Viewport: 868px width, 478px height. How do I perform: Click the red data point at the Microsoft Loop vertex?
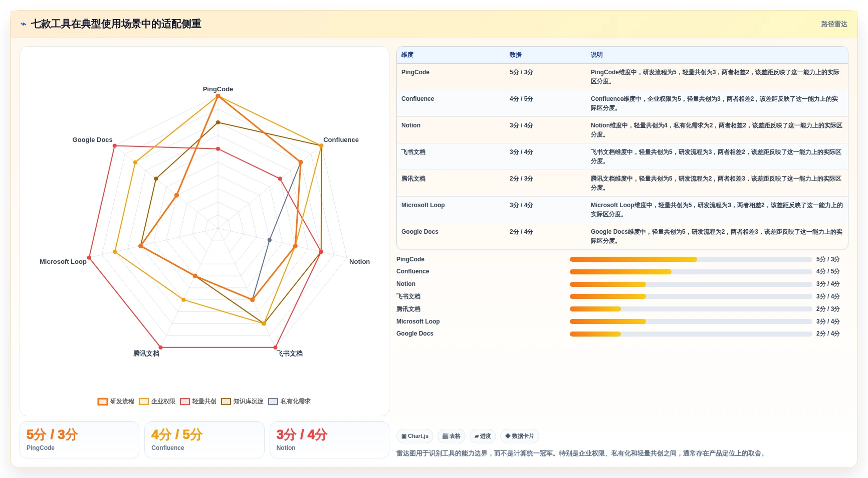coord(90,258)
